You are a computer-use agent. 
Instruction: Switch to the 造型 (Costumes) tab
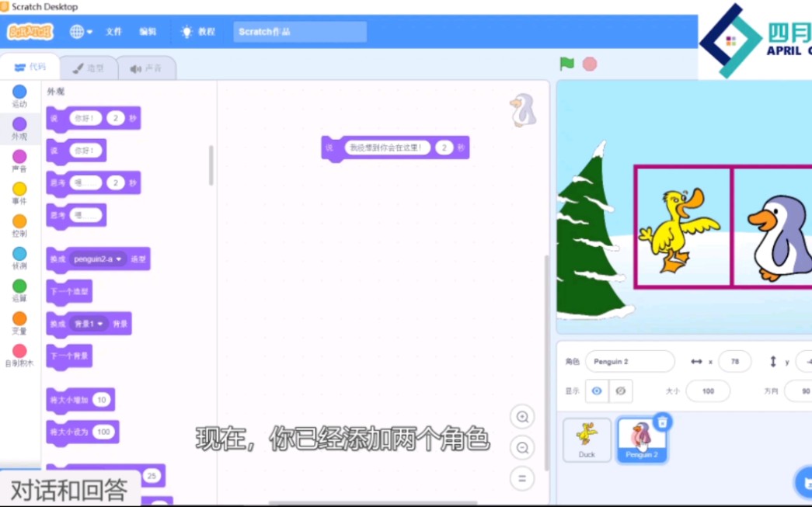tap(89, 68)
